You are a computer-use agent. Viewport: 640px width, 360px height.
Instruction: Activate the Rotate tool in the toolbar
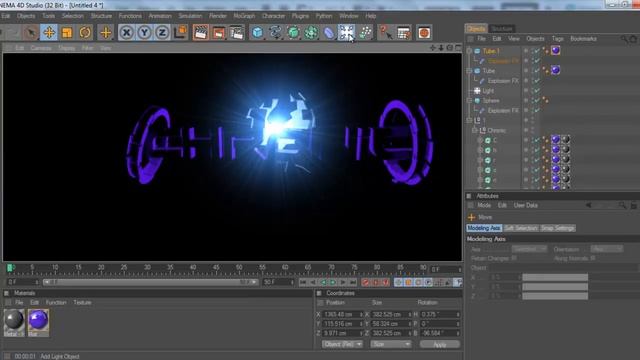85,33
